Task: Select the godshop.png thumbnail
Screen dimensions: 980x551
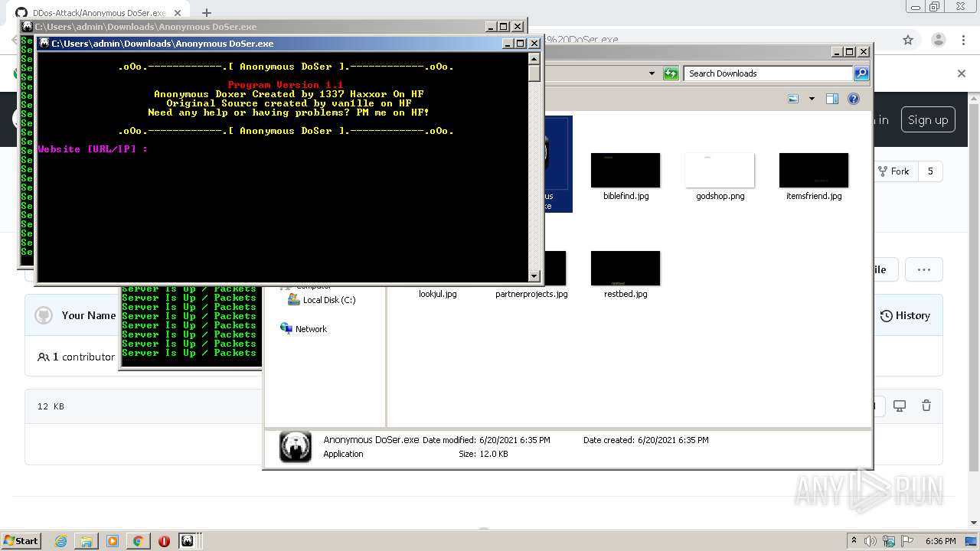Action: point(720,170)
